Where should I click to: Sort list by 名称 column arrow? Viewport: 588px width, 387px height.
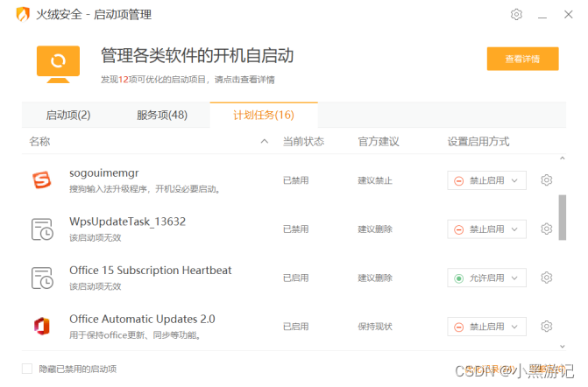[265, 142]
